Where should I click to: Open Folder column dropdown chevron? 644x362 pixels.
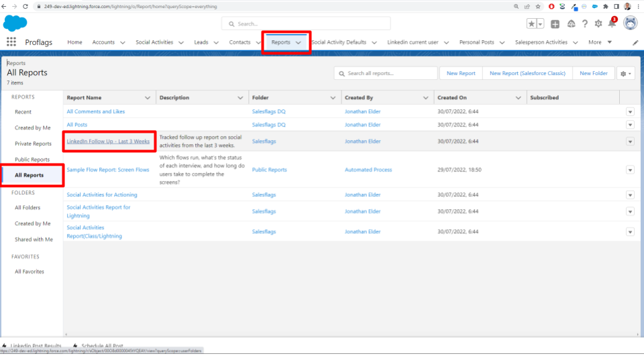[333, 98]
